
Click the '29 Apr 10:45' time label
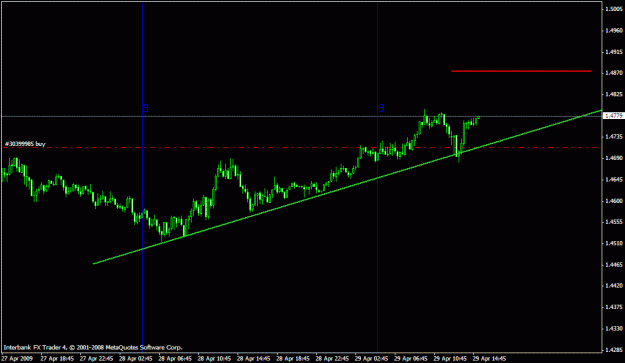[450, 359]
